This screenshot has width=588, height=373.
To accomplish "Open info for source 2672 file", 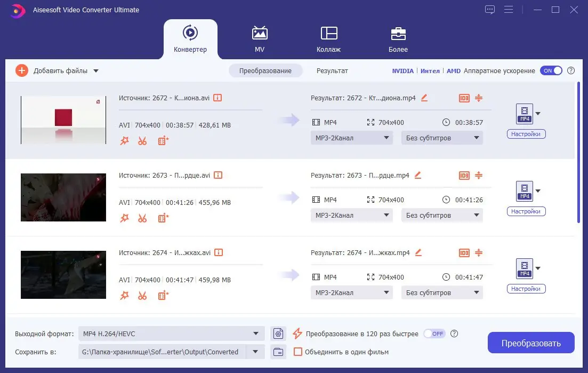I will pyautogui.click(x=218, y=98).
